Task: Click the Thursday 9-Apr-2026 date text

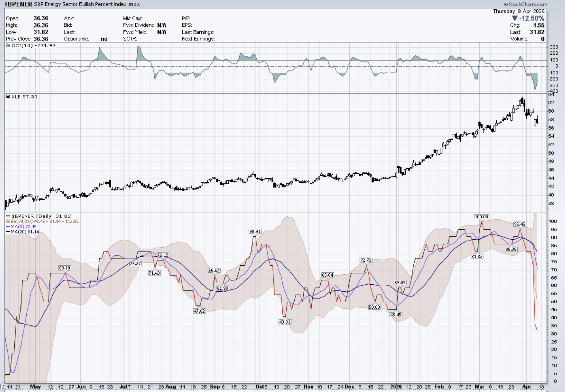Action: click(x=519, y=11)
